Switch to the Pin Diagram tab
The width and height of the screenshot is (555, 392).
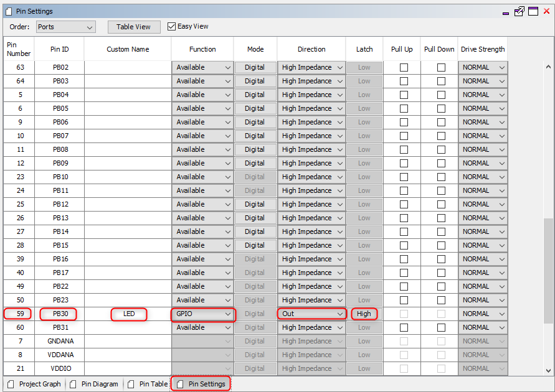click(99, 384)
